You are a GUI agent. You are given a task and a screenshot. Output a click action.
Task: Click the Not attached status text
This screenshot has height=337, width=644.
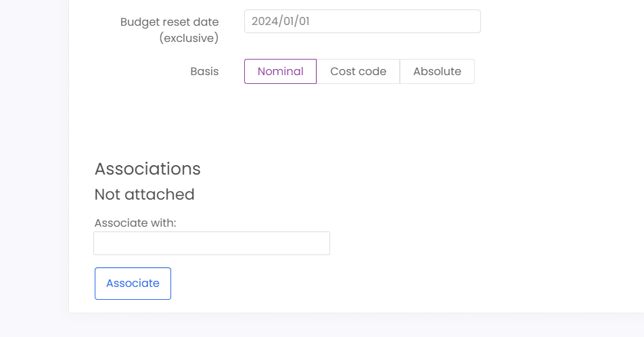point(145,194)
